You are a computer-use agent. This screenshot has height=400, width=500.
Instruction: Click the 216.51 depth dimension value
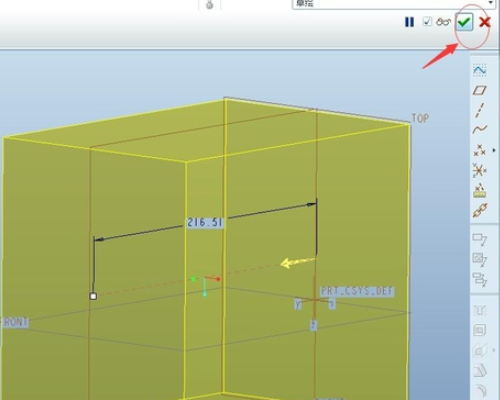click(205, 222)
